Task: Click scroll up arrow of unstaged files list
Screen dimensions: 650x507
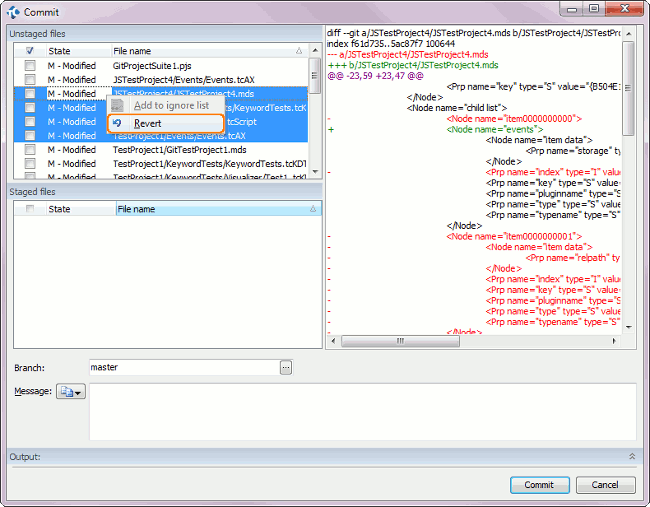Action: click(315, 51)
